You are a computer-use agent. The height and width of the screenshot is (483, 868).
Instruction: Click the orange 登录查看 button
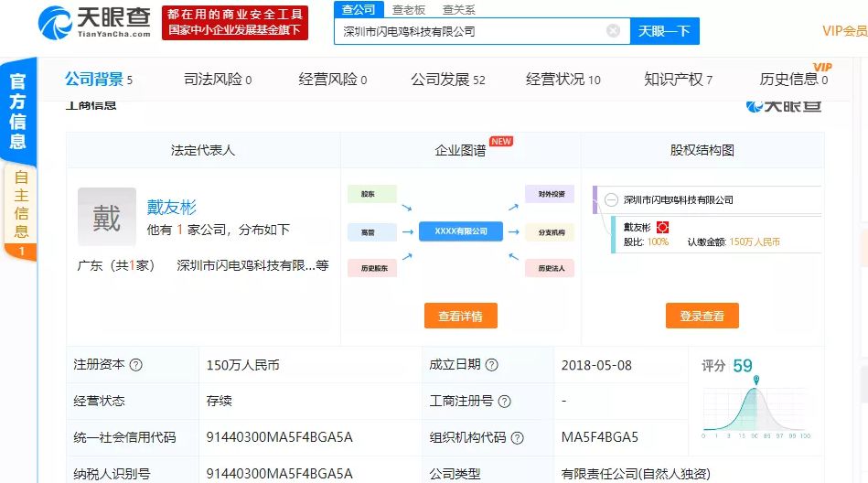(702, 316)
